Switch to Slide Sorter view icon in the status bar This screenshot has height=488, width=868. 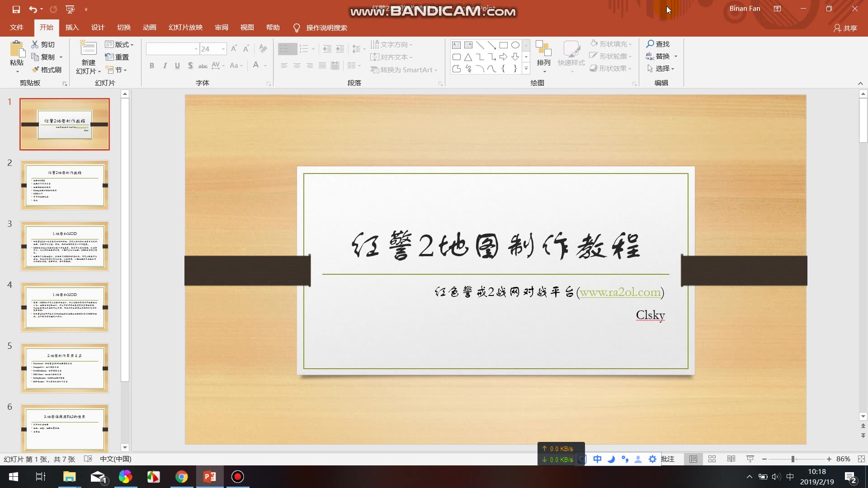712,459
